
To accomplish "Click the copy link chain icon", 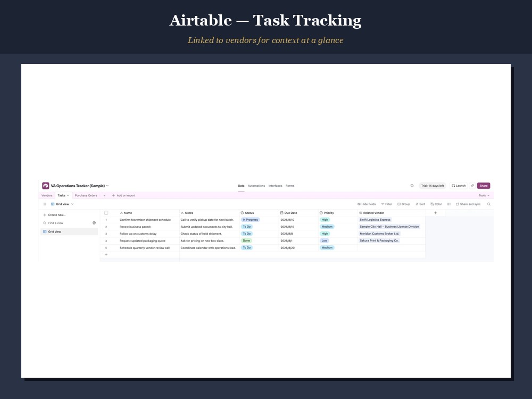I will tap(472, 186).
